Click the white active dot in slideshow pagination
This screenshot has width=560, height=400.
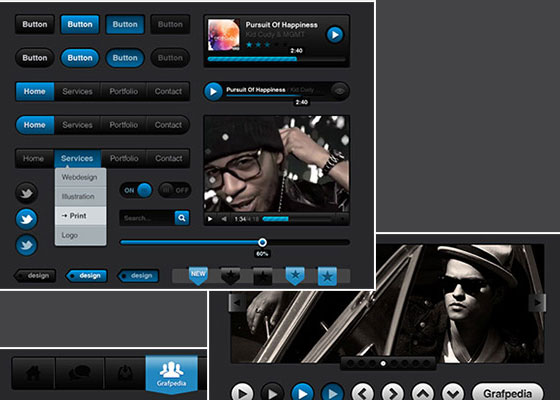click(x=383, y=364)
